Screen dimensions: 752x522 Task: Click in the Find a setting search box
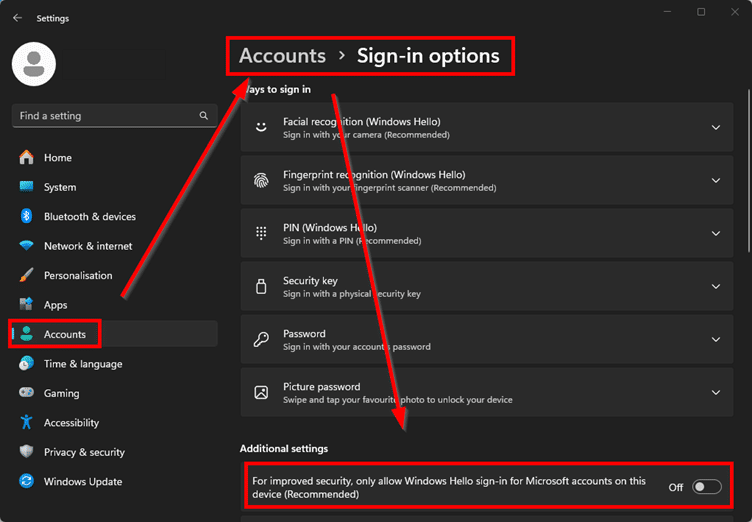click(x=115, y=116)
